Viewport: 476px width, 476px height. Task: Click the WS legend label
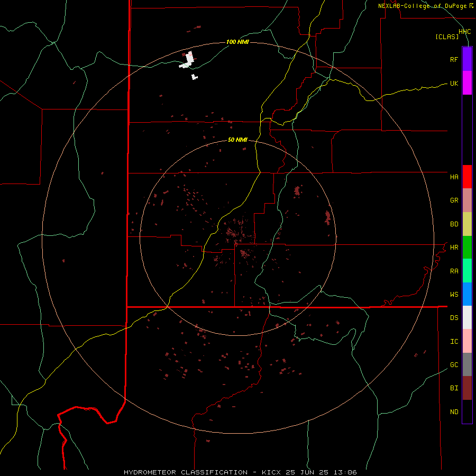pos(454,295)
